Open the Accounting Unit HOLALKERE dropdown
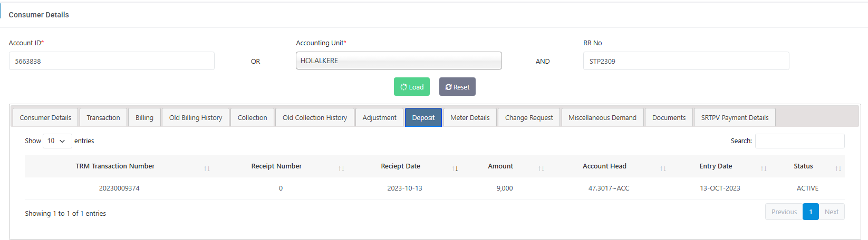 [398, 61]
